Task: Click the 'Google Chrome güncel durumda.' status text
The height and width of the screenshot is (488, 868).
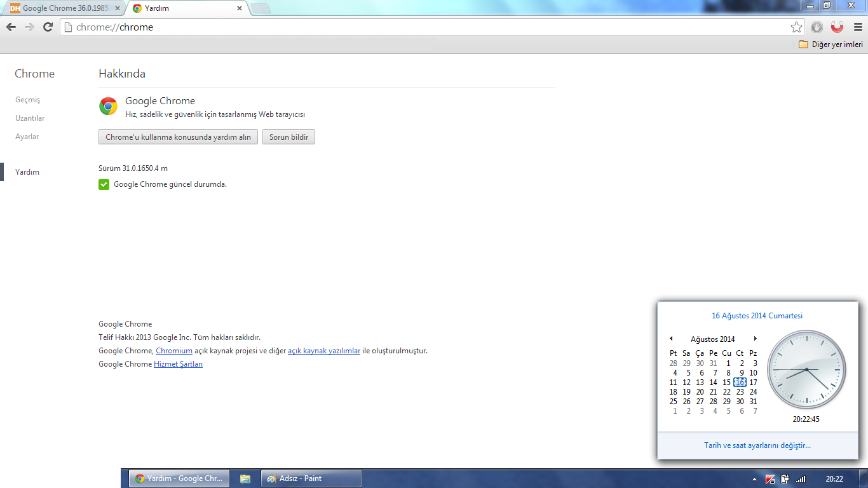Action: coord(170,184)
